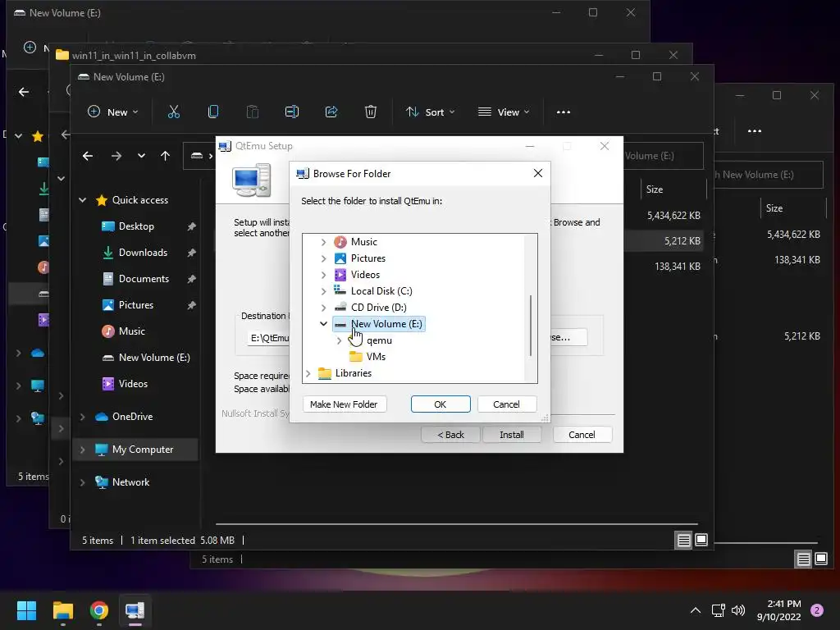Select Videos in Quick access sidebar
This screenshot has height=630, width=840.
[133, 384]
